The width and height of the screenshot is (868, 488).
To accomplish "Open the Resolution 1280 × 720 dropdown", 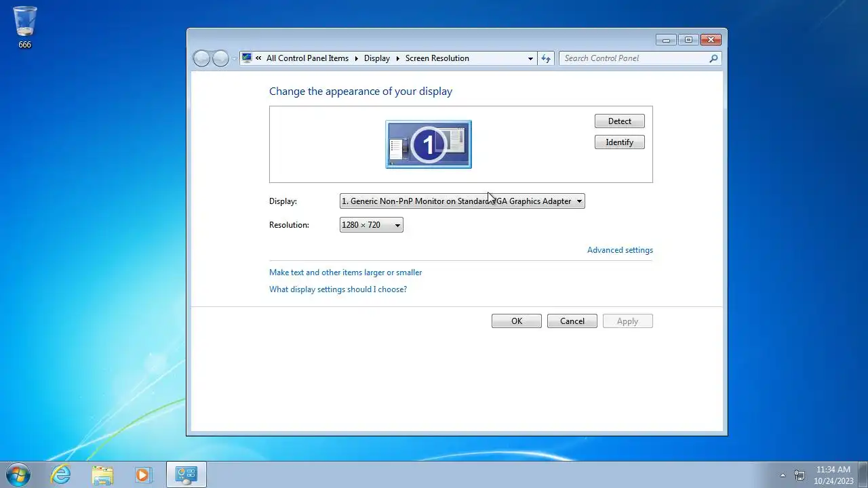I will click(371, 225).
